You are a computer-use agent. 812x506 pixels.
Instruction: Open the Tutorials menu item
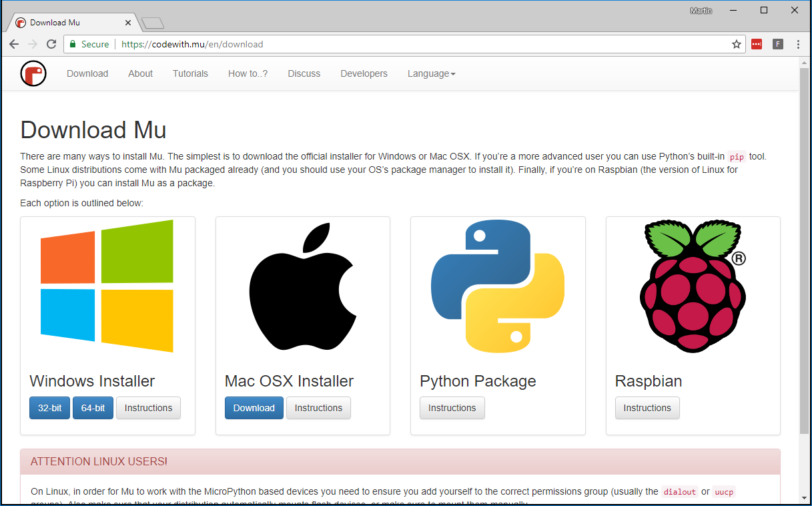(x=190, y=73)
